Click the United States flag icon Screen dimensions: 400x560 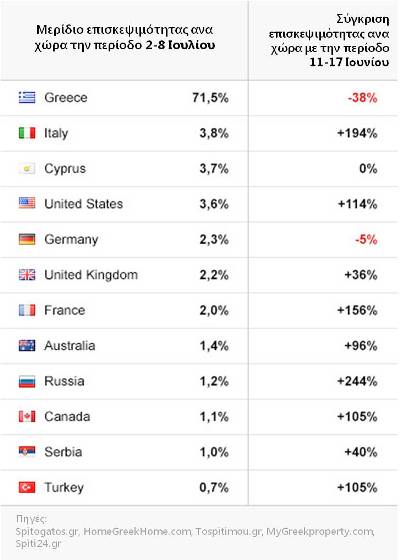click(x=27, y=204)
